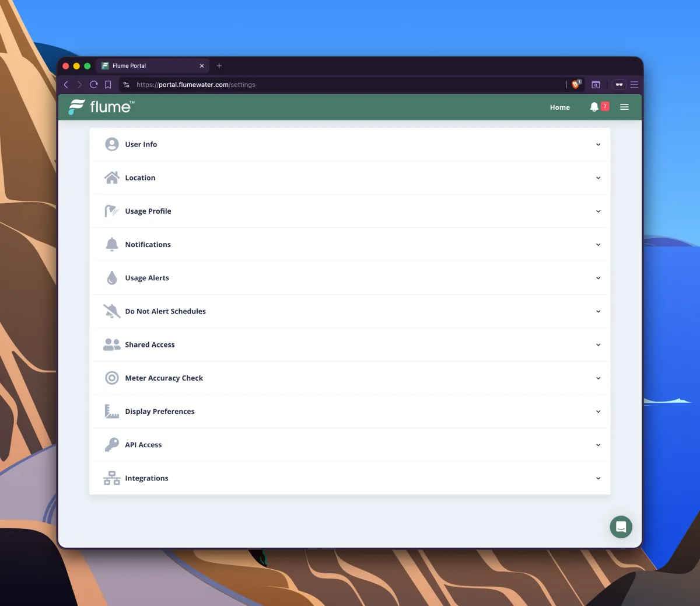
Task: Open a new browser tab
Action: [x=219, y=66]
